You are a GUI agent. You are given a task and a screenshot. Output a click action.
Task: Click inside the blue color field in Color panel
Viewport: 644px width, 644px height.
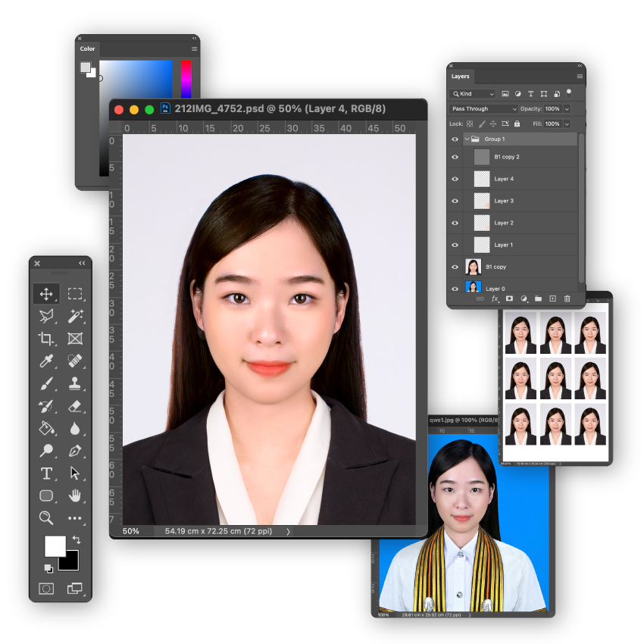click(x=136, y=80)
